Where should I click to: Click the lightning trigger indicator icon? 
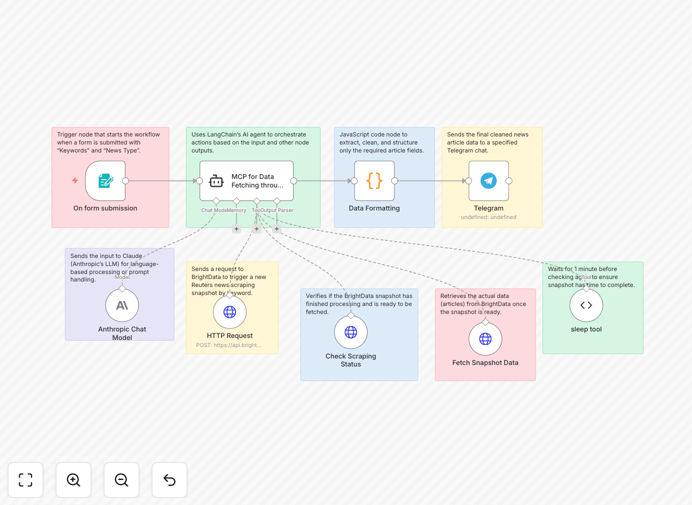pyautogui.click(x=75, y=181)
